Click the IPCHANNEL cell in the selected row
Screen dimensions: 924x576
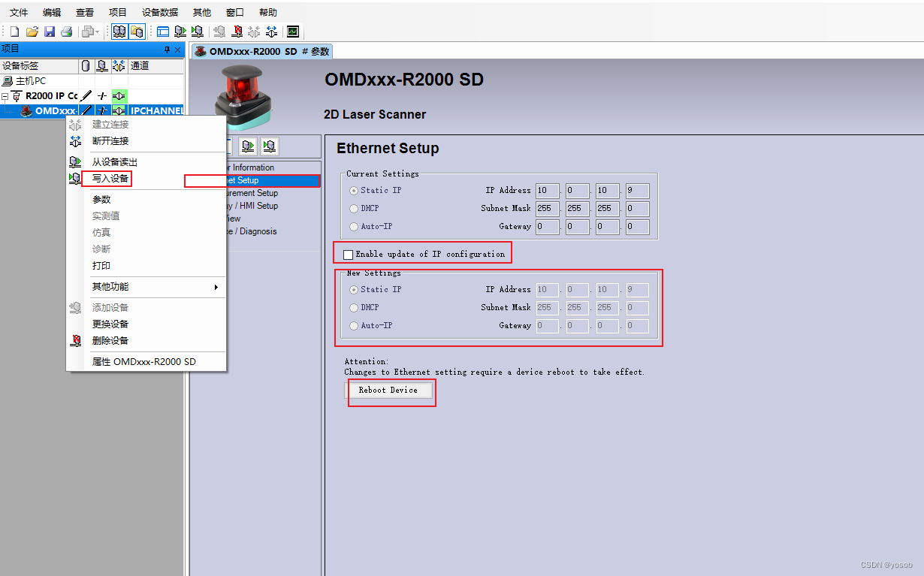156,111
